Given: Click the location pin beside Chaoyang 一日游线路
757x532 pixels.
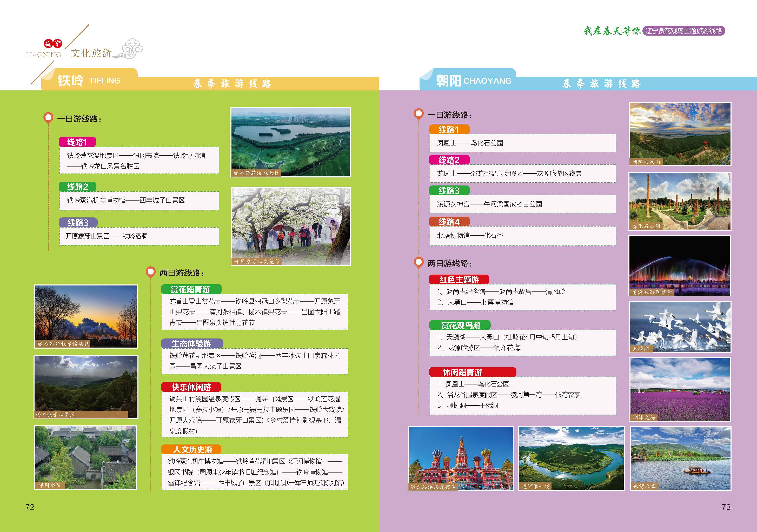Looking at the screenshot, I should tap(419, 114).
